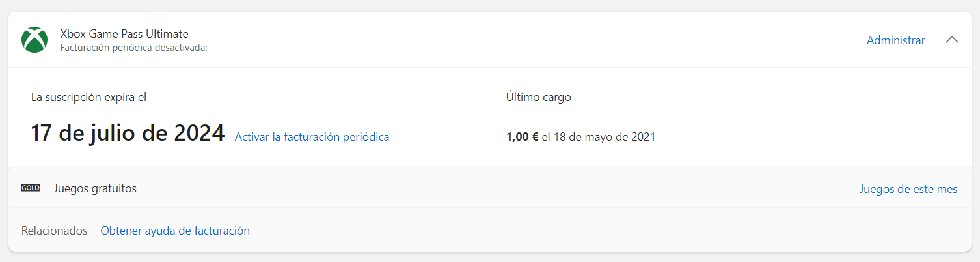The height and width of the screenshot is (262, 980).
Task: Click Obtener ayuda de facturación link
Action: (x=175, y=231)
